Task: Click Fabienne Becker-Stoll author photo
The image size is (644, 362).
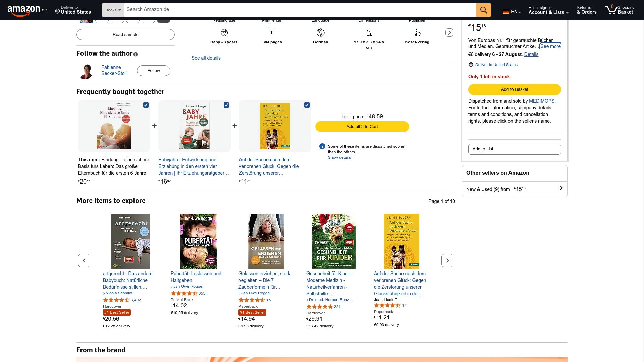Action: point(86,71)
